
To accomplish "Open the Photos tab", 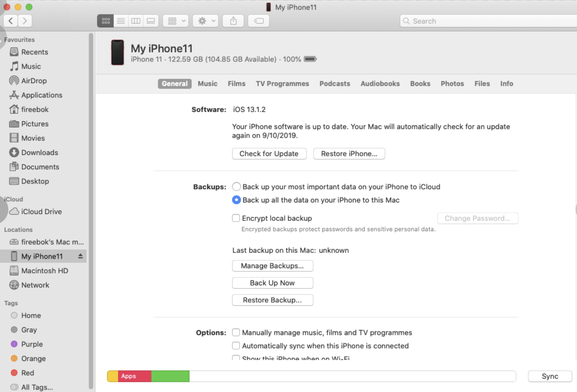I will click(452, 84).
